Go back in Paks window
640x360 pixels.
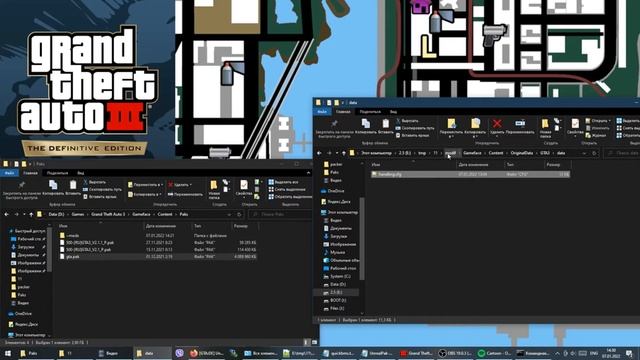[x=7, y=214]
